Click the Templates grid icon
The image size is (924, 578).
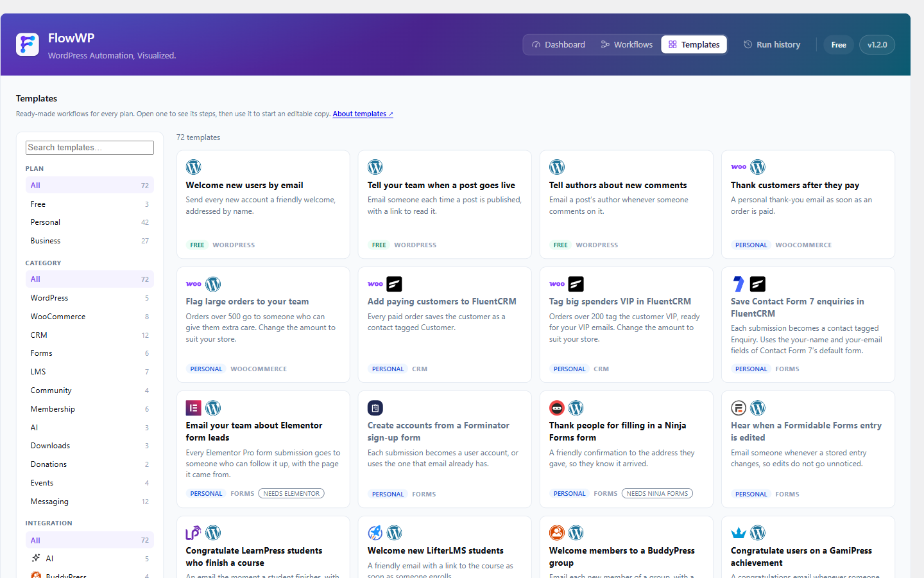(672, 44)
